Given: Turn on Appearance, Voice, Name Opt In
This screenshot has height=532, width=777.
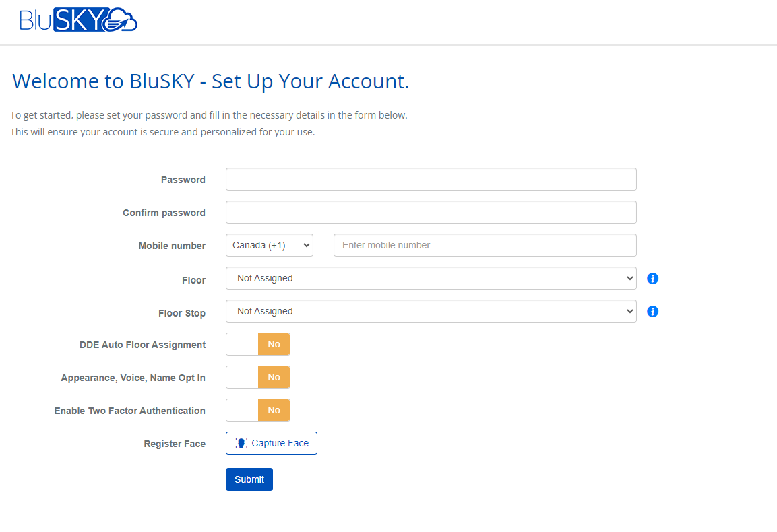Looking at the screenshot, I should [258, 376].
